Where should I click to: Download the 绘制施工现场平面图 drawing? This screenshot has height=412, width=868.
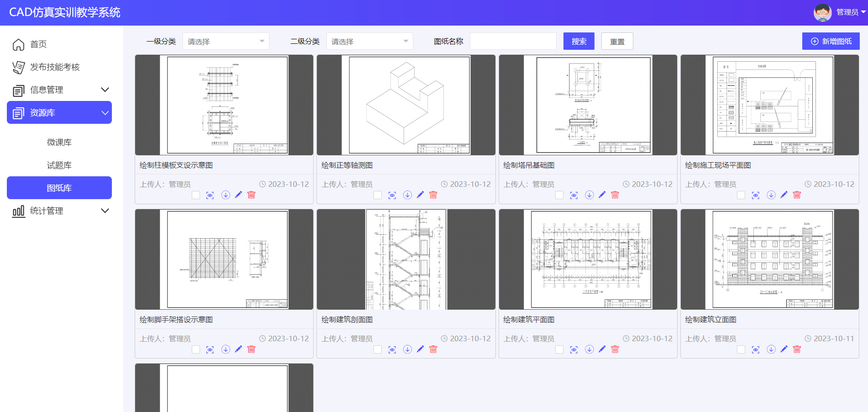pos(771,195)
